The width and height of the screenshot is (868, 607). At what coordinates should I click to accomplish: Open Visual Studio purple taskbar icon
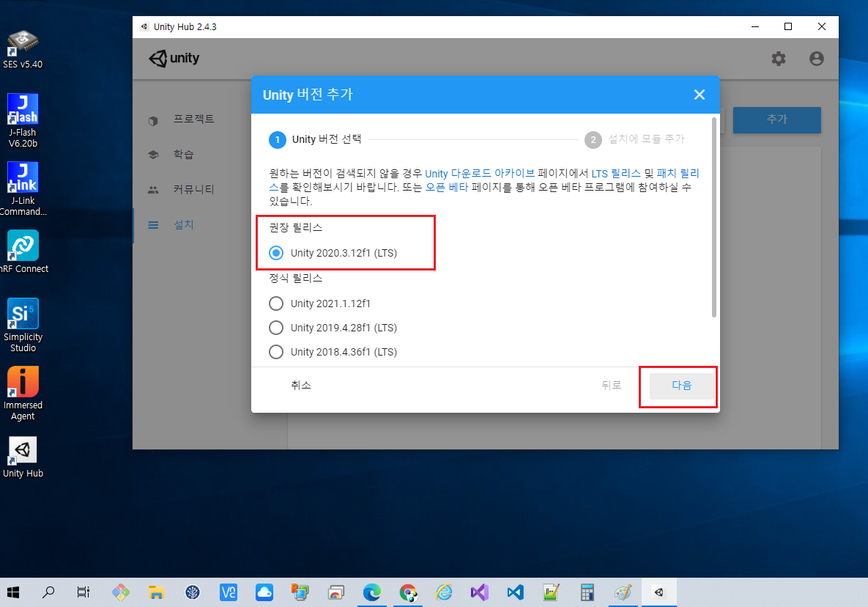point(479,592)
